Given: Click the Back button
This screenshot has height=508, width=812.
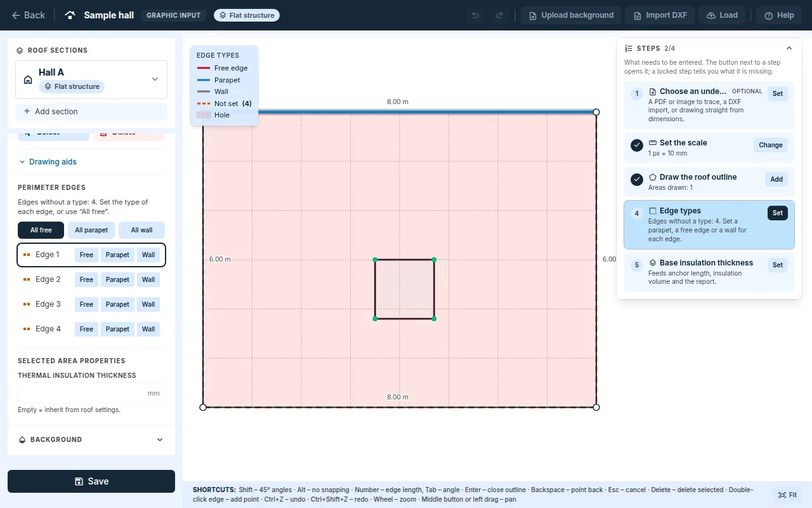Looking at the screenshot, I should [28, 15].
